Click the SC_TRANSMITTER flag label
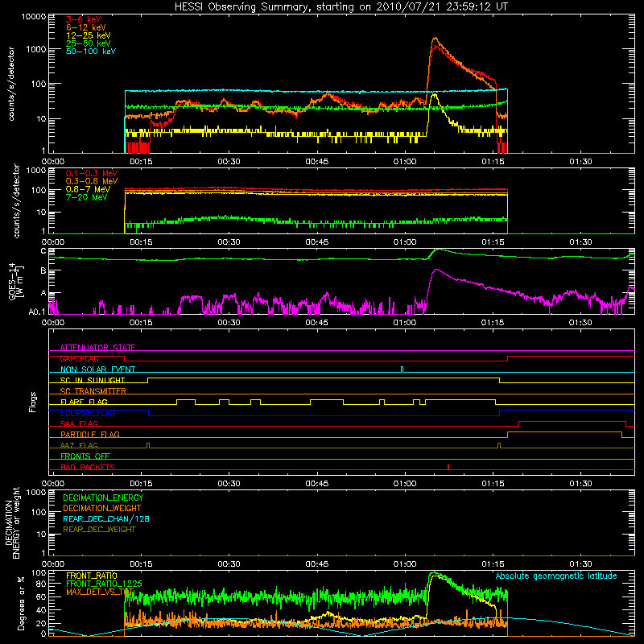Screen dimensions: 644x644 click(93, 390)
